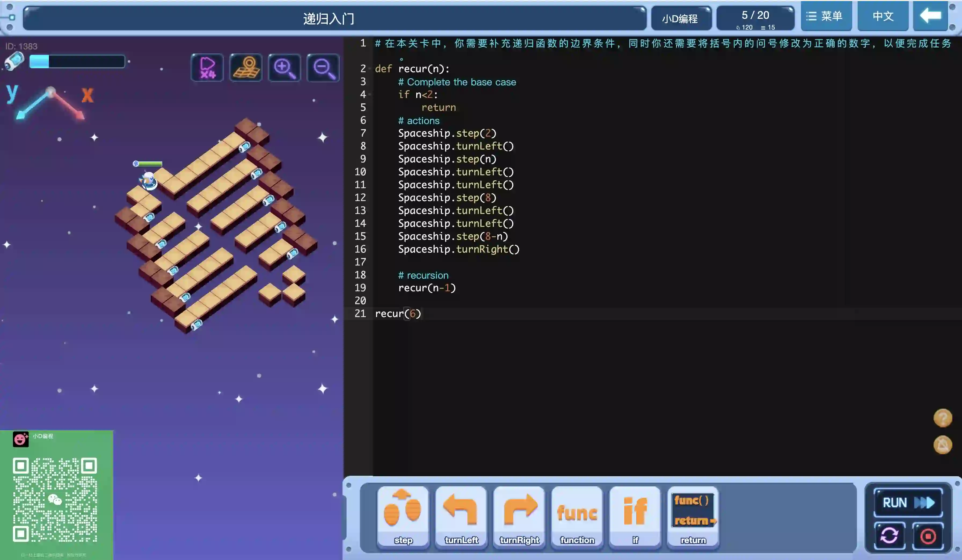This screenshot has width=962, height=560.
Task: Click the fuel progress bar
Action: [x=77, y=61]
